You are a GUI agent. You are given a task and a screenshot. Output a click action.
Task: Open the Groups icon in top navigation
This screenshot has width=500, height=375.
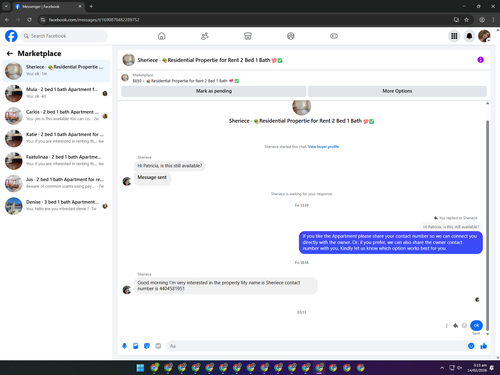tap(291, 36)
